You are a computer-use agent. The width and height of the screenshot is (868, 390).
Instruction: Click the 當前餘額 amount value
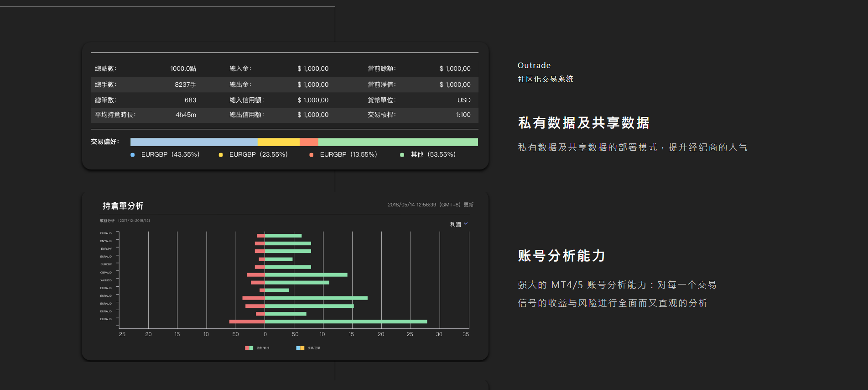tap(455, 69)
